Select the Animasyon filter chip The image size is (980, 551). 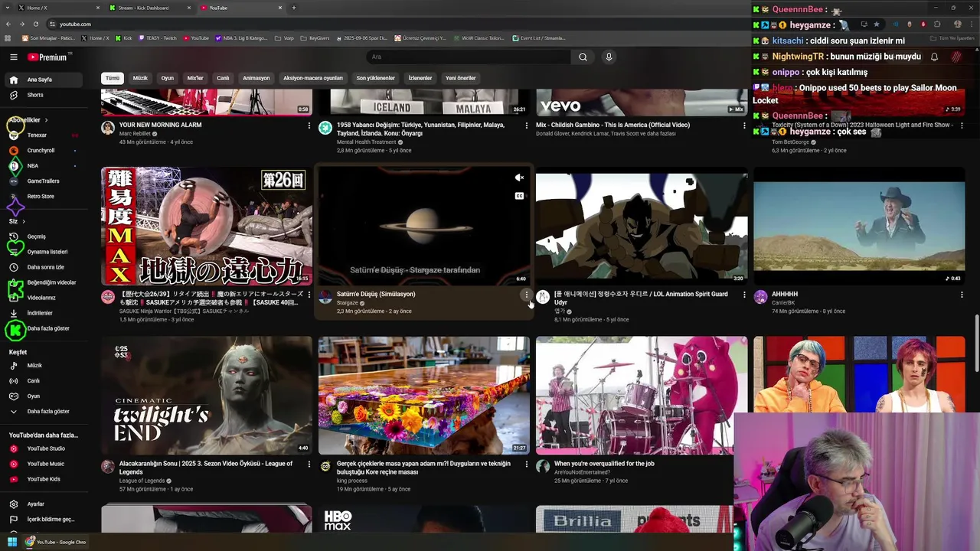[x=256, y=78]
